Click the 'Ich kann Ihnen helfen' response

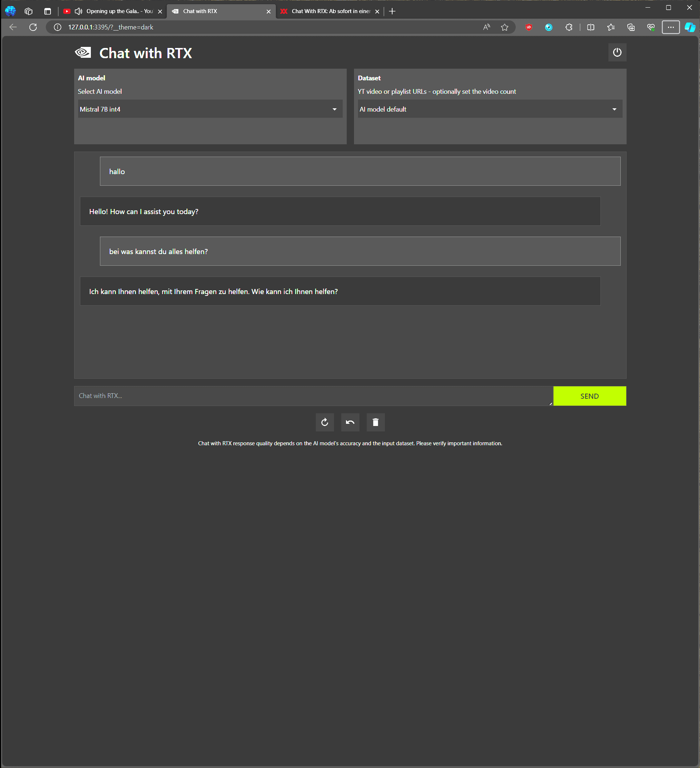click(340, 291)
